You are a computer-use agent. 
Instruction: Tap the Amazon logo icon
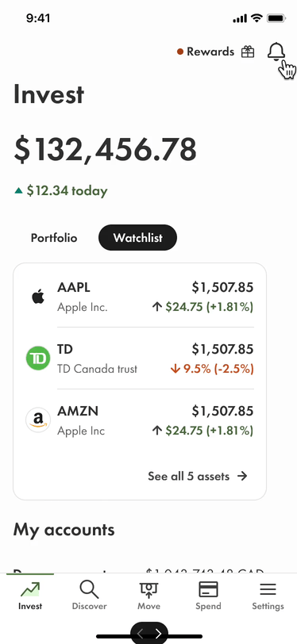38,420
